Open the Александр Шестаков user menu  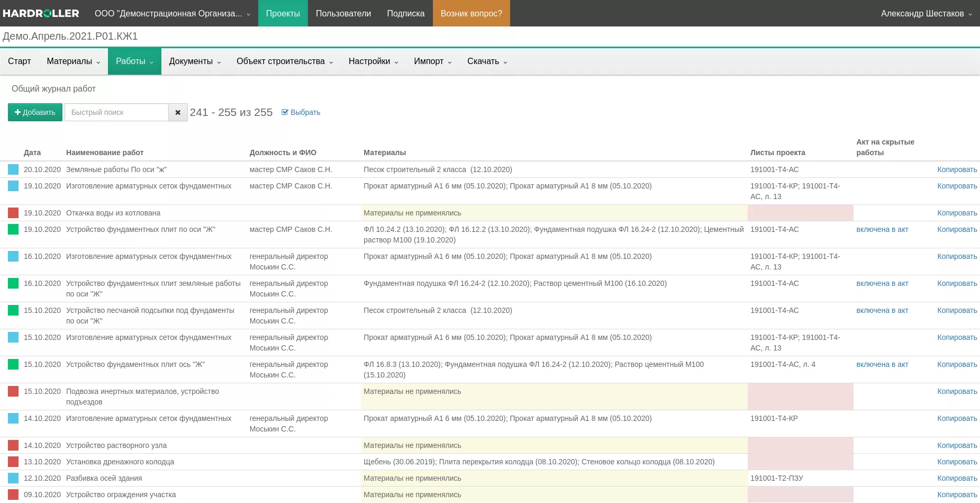926,13
